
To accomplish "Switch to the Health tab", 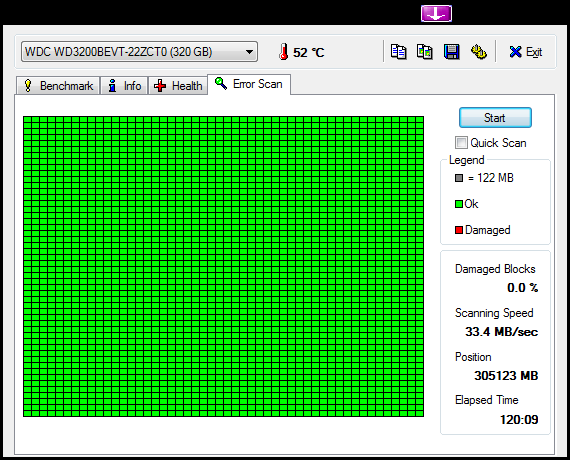I will 178,86.
